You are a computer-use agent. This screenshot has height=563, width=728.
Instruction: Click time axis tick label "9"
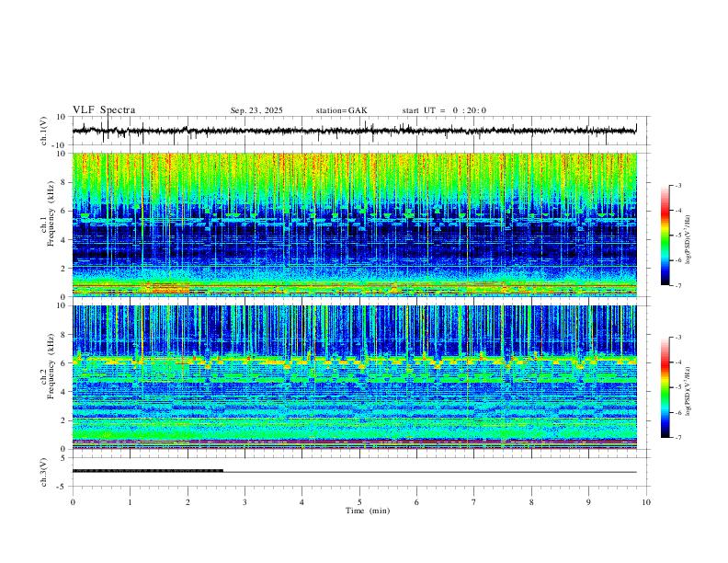[x=588, y=502]
